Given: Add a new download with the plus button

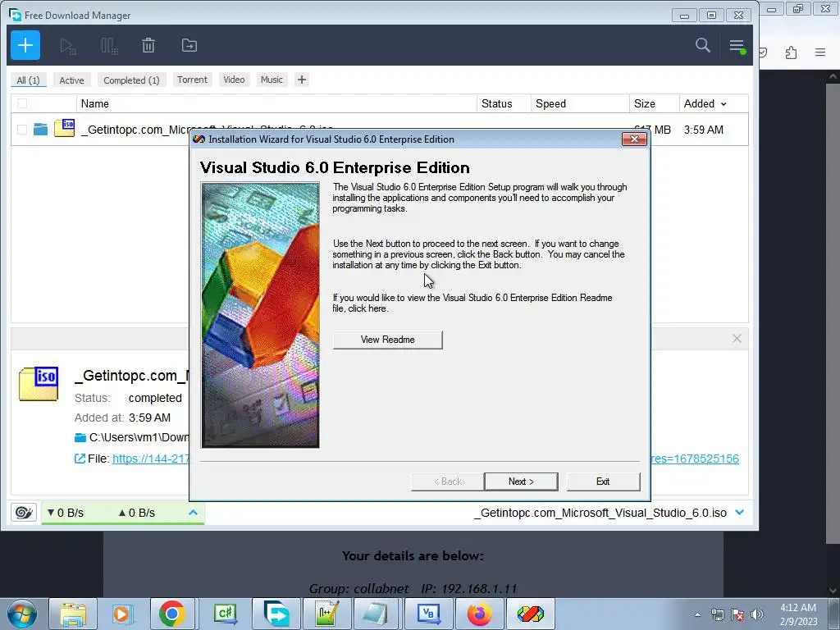Looking at the screenshot, I should click(x=25, y=46).
